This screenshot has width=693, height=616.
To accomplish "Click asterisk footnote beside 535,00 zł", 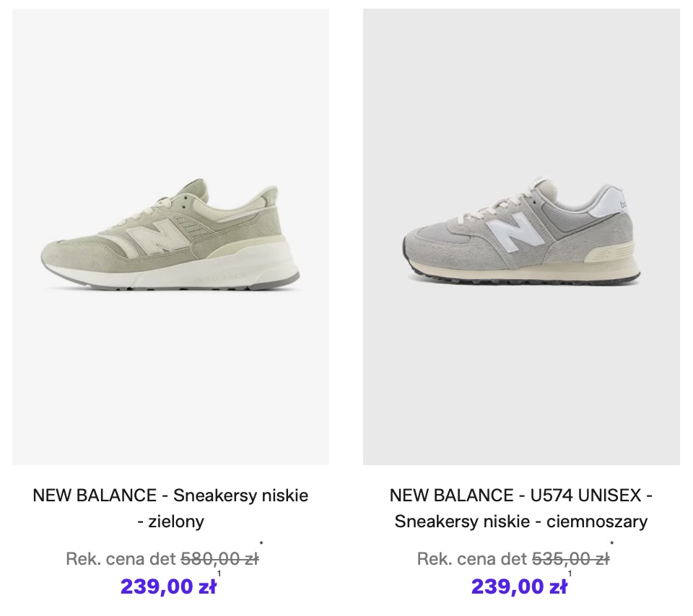I will (x=612, y=544).
